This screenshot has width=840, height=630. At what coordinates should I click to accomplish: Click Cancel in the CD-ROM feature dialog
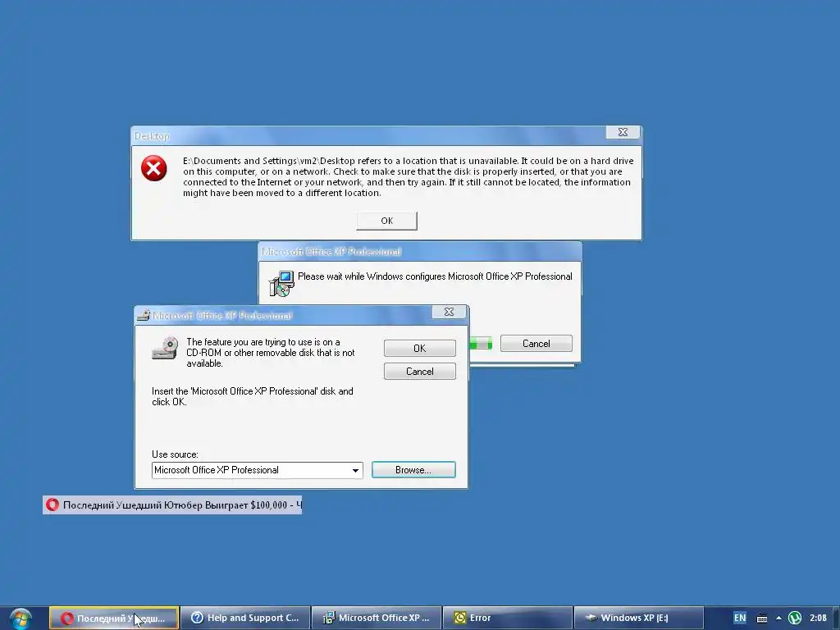[x=419, y=372]
